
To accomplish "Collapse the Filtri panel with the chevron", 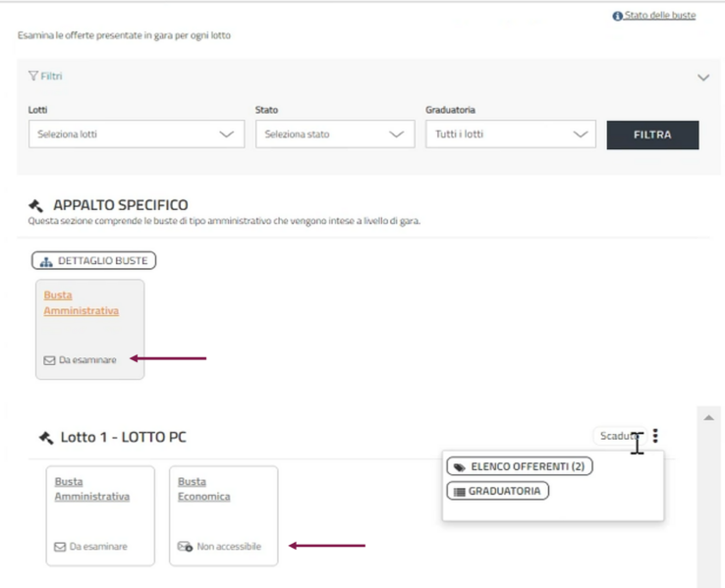I will (702, 78).
